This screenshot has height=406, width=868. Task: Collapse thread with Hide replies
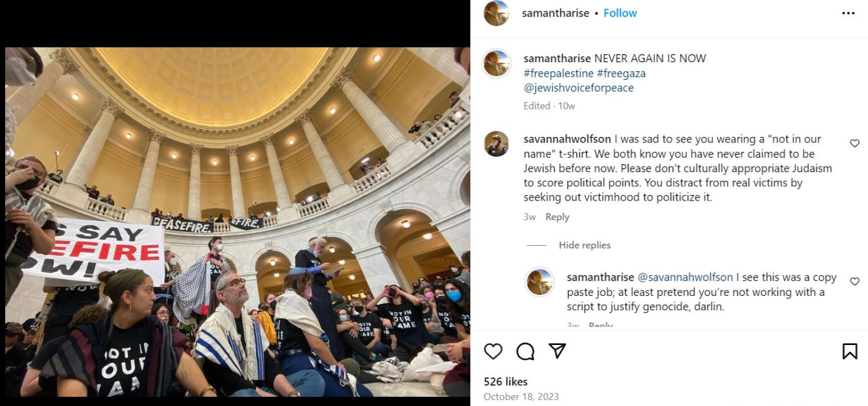click(584, 245)
